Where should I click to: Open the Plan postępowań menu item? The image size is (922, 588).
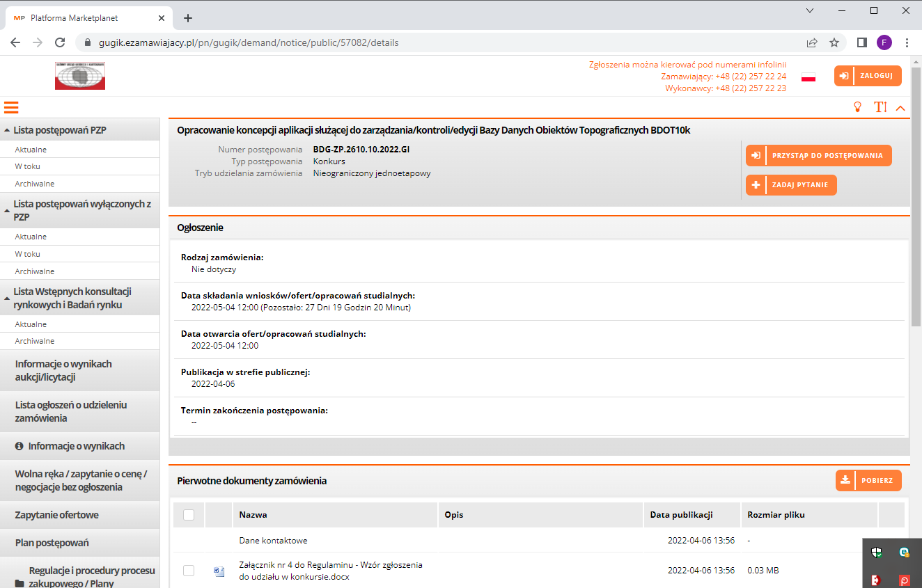52,543
